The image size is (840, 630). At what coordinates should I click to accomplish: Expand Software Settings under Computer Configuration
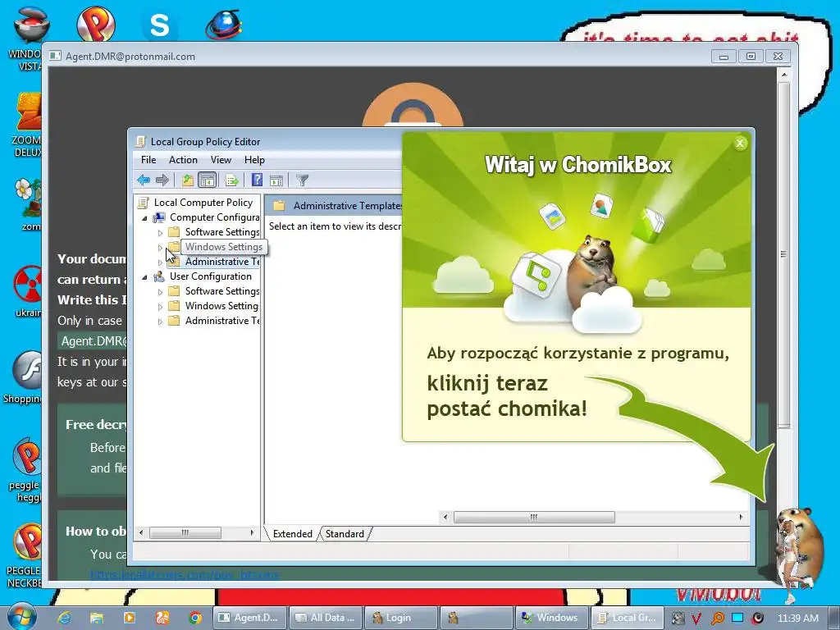(x=160, y=233)
